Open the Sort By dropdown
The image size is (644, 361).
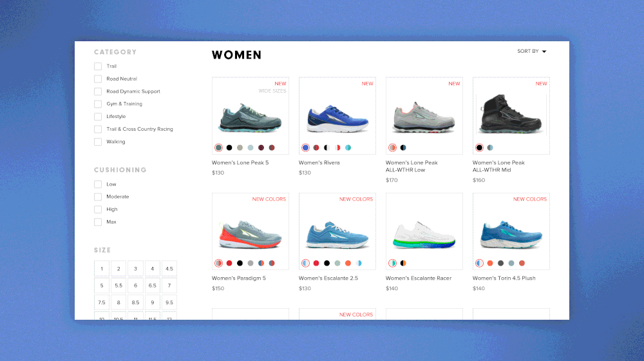pyautogui.click(x=531, y=52)
